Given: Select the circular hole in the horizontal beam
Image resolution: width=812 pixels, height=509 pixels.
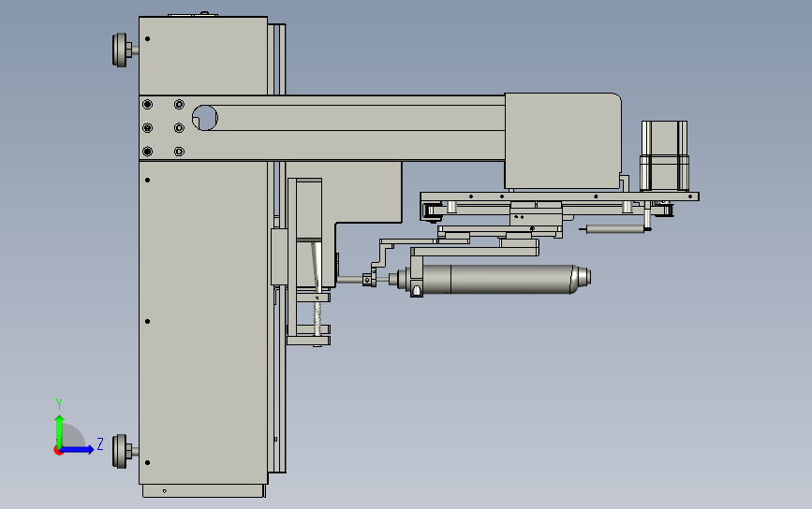Looking at the screenshot, I should (x=204, y=117).
